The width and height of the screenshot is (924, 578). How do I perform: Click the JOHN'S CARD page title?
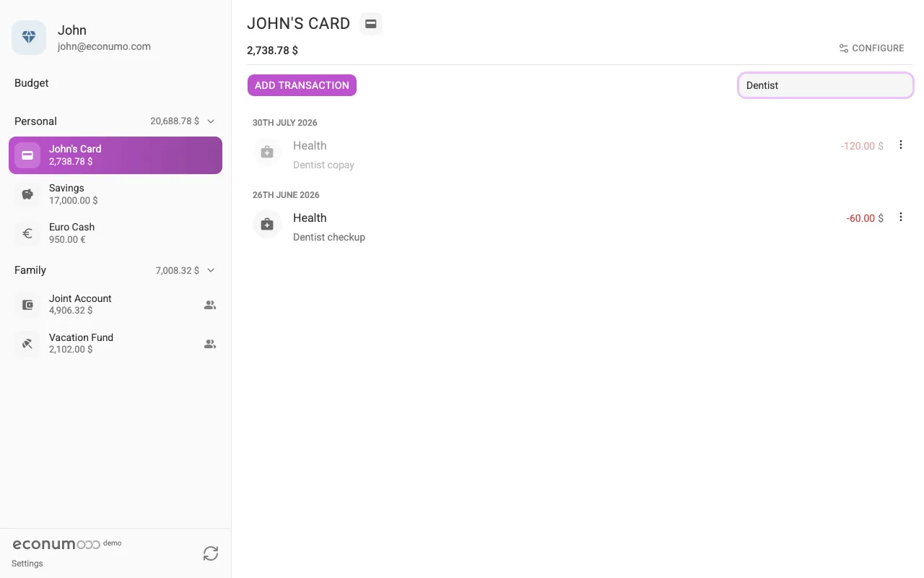(x=298, y=23)
